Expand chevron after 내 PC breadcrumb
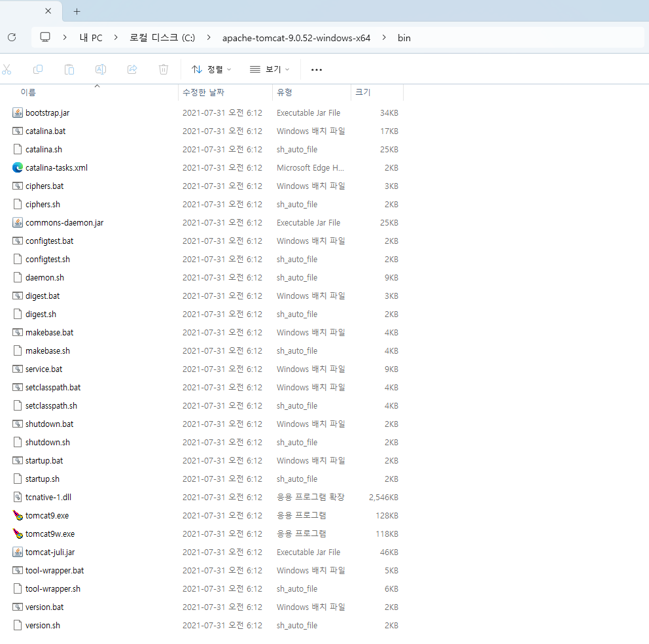This screenshot has width=649, height=644. [x=116, y=38]
